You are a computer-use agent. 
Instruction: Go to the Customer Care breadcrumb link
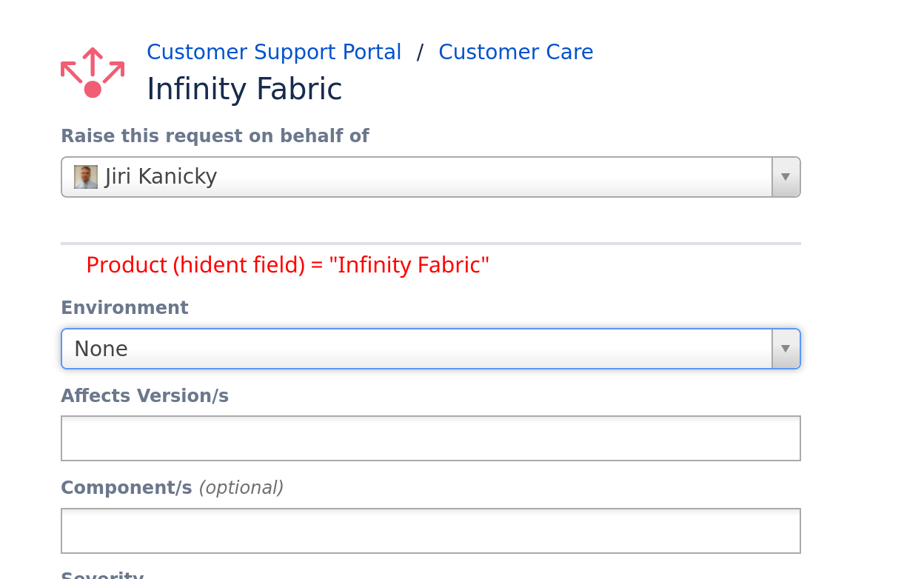pos(516,52)
